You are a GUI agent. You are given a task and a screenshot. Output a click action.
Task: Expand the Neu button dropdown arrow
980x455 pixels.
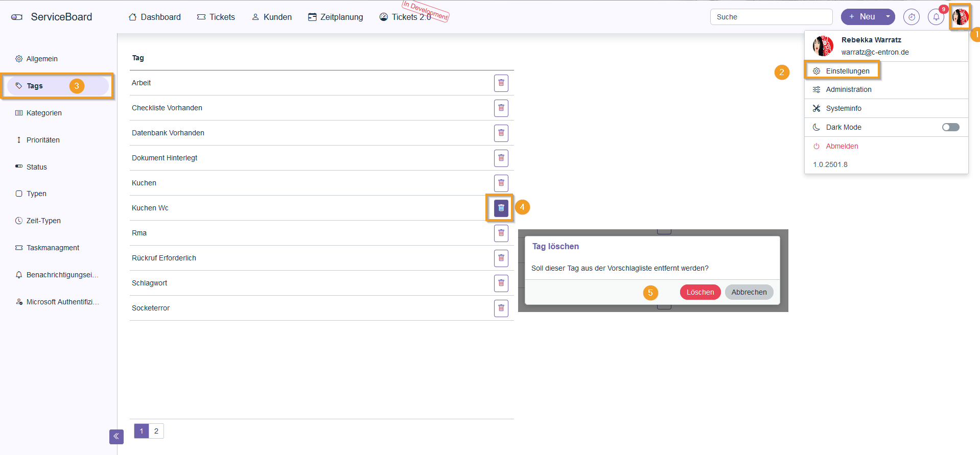888,17
